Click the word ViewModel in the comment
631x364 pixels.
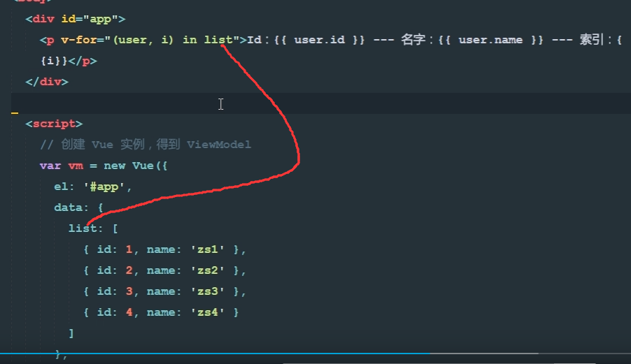click(x=218, y=145)
